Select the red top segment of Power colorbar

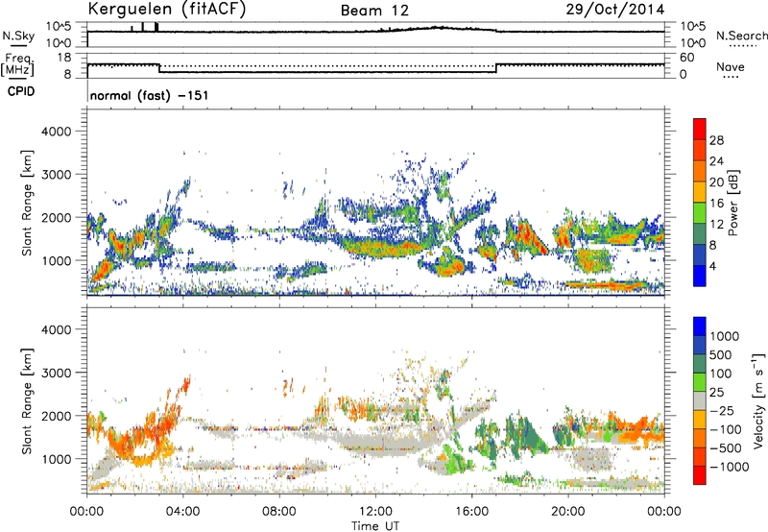pos(700,130)
